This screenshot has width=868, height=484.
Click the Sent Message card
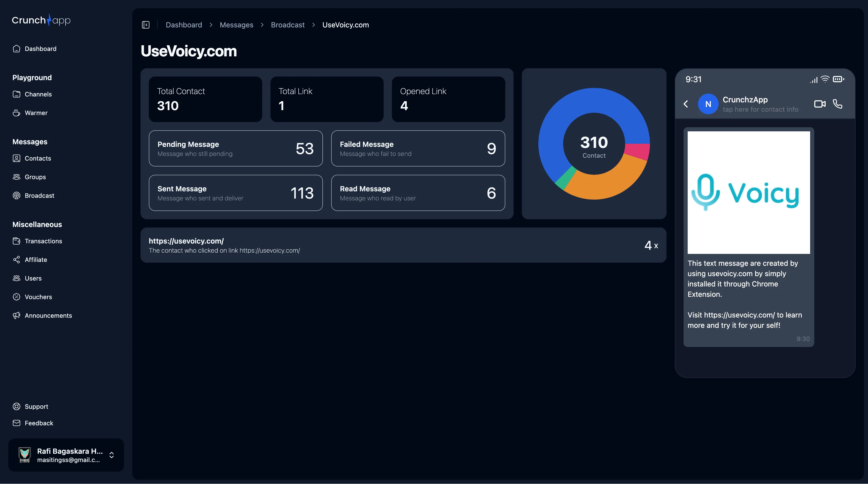click(x=236, y=193)
